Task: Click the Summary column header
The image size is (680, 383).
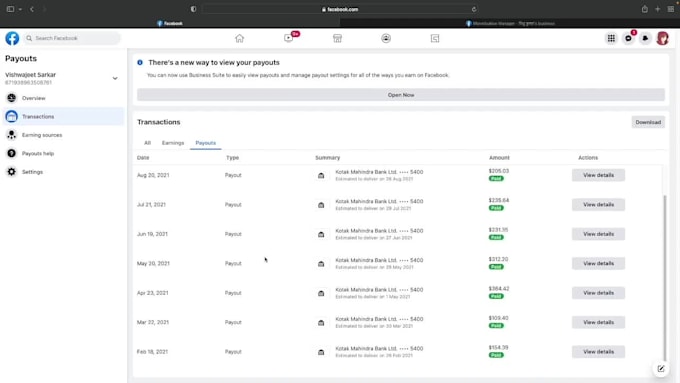Action: (x=327, y=157)
